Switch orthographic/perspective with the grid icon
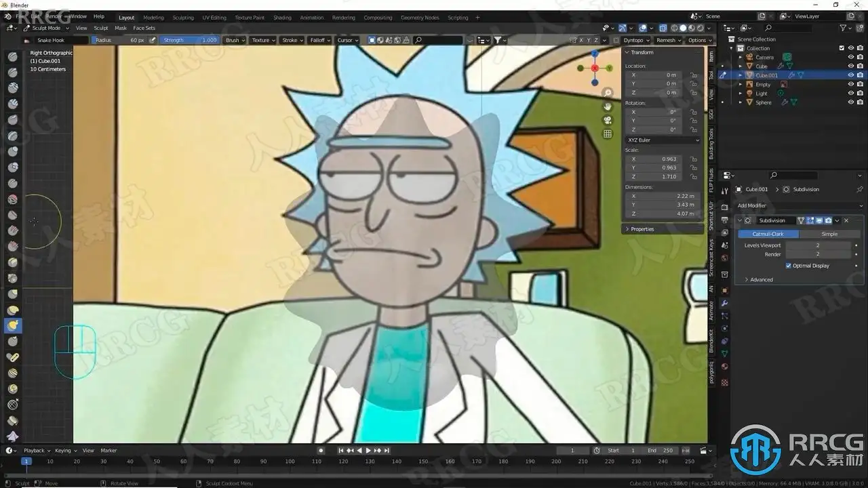The image size is (868, 488). pos(608,134)
